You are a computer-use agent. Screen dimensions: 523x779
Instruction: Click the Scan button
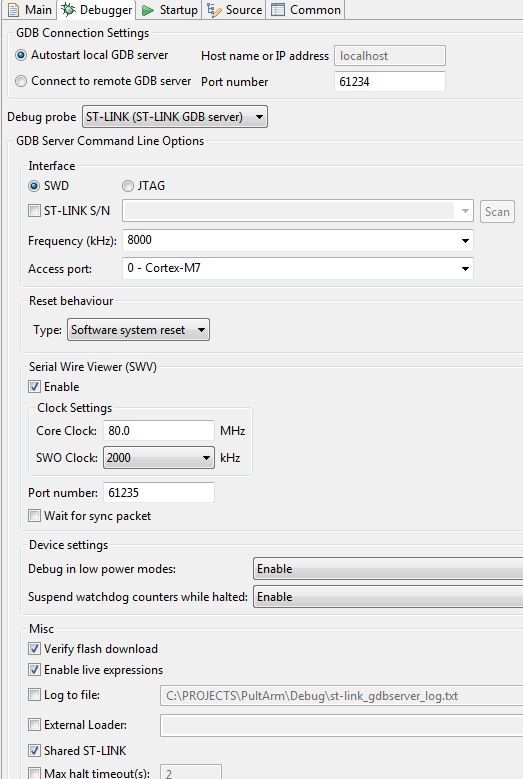[497, 212]
